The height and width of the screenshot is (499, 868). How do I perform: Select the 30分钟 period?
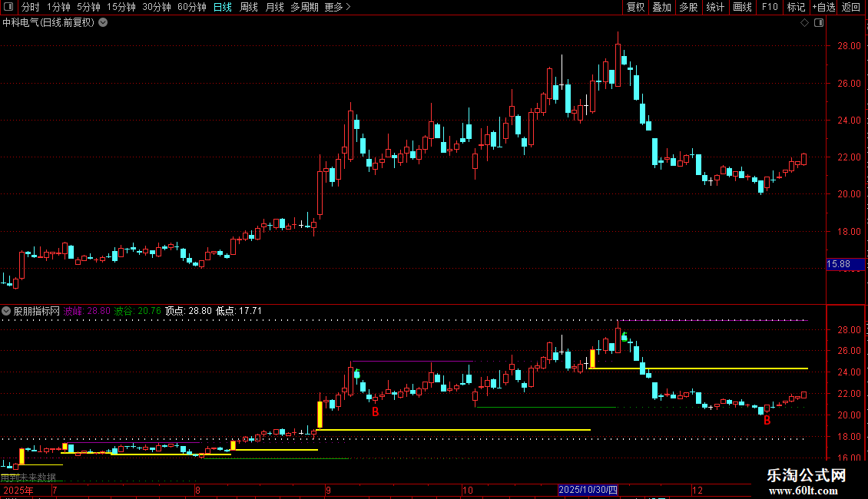[157, 7]
